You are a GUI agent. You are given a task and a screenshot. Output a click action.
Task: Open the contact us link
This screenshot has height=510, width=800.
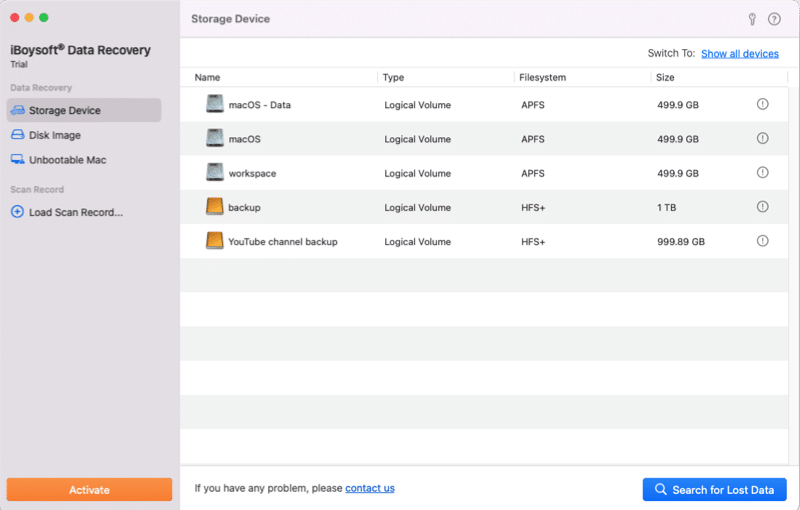pos(369,488)
